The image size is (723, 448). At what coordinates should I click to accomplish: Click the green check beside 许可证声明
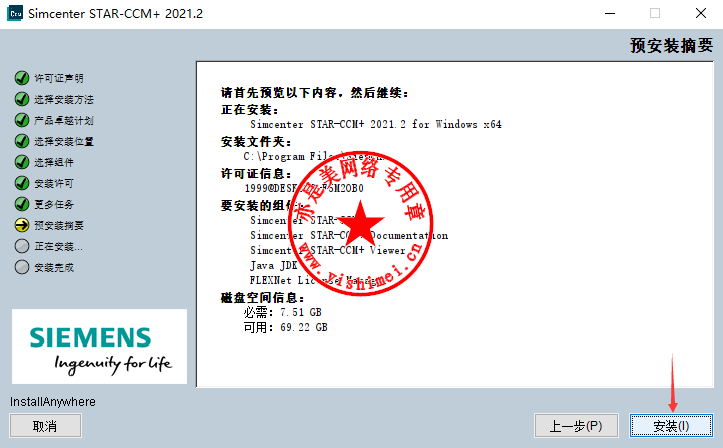22,78
